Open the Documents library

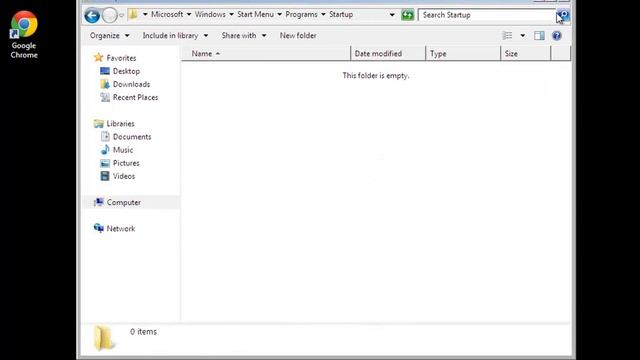point(132,137)
